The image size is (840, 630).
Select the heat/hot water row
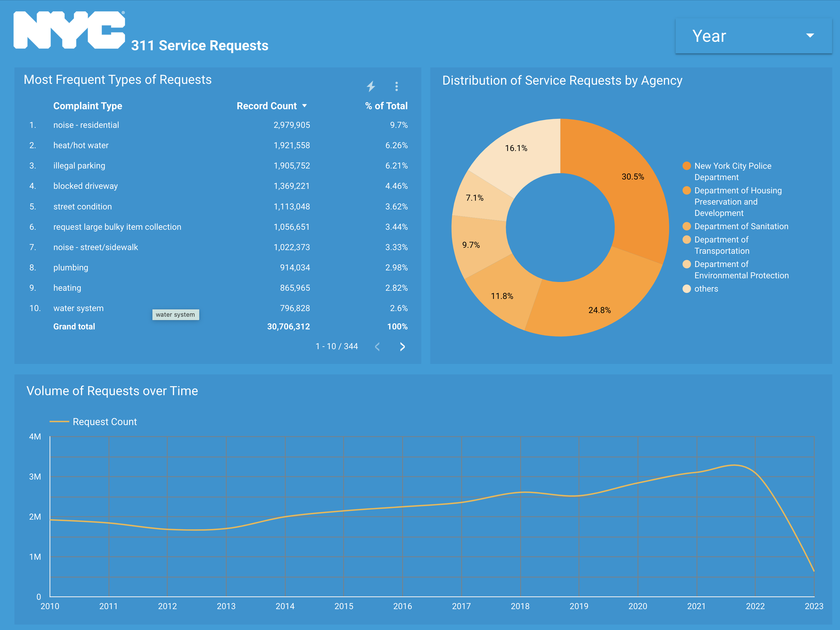(218, 145)
